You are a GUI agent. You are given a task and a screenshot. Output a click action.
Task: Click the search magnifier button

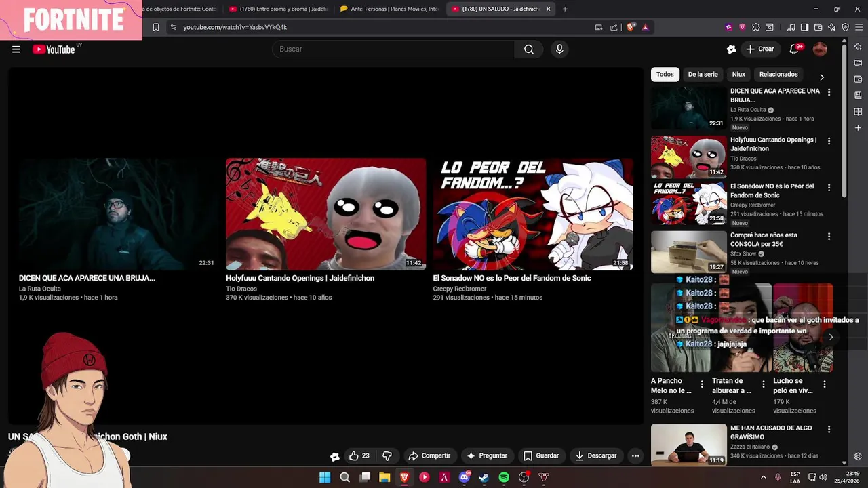(x=529, y=49)
